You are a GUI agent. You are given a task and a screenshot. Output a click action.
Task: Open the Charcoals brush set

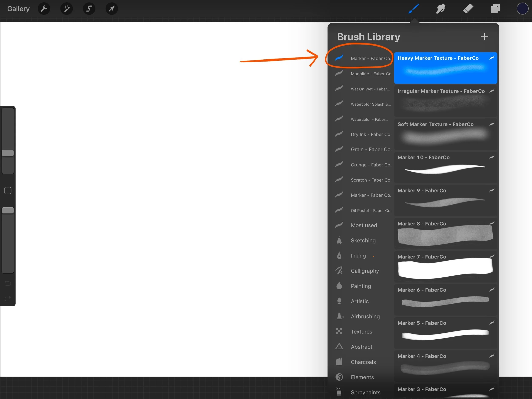tap(363, 362)
